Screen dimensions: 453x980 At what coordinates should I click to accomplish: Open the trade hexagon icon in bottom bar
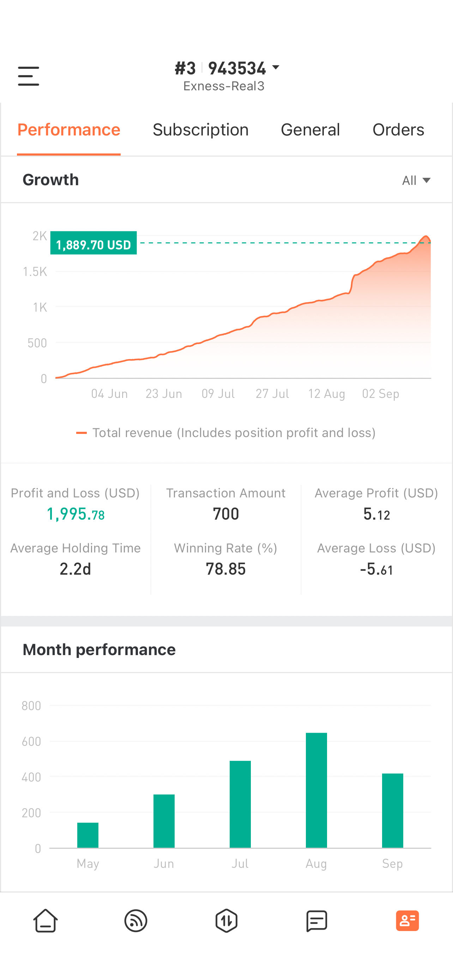pyautogui.click(x=226, y=921)
